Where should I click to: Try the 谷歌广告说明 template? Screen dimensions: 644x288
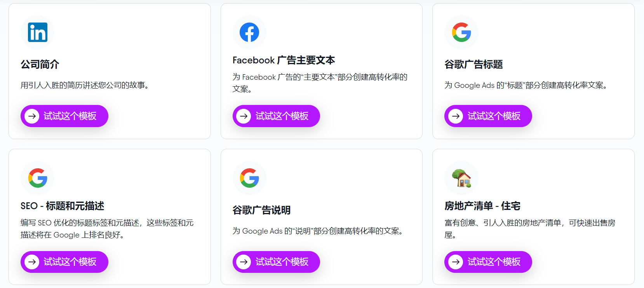pyautogui.click(x=276, y=262)
